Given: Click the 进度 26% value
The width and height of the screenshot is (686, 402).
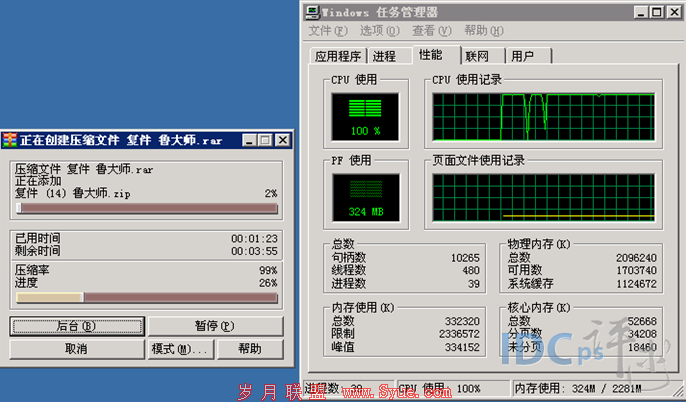Looking at the screenshot, I should 268,283.
